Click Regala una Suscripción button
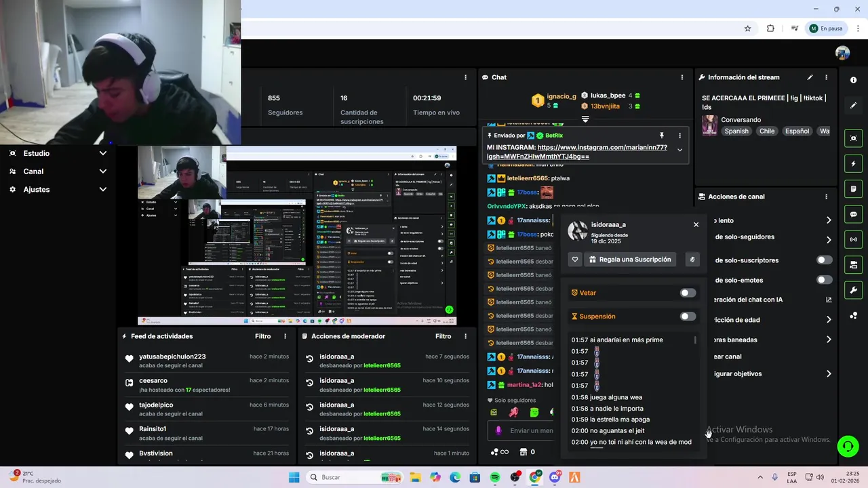The image size is (868, 488). (630, 260)
